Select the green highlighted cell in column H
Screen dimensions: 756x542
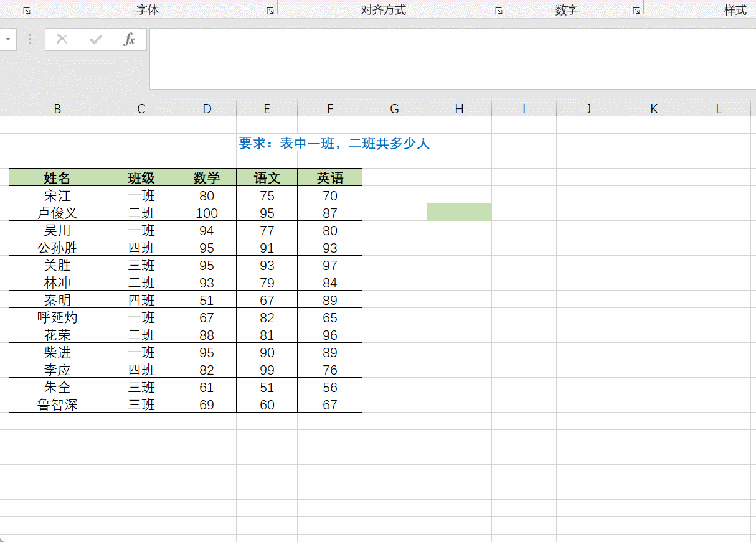(460, 212)
